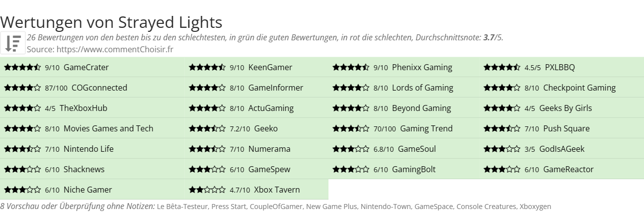
Task: Open Geeks By Girls review
Action: (x=565, y=108)
